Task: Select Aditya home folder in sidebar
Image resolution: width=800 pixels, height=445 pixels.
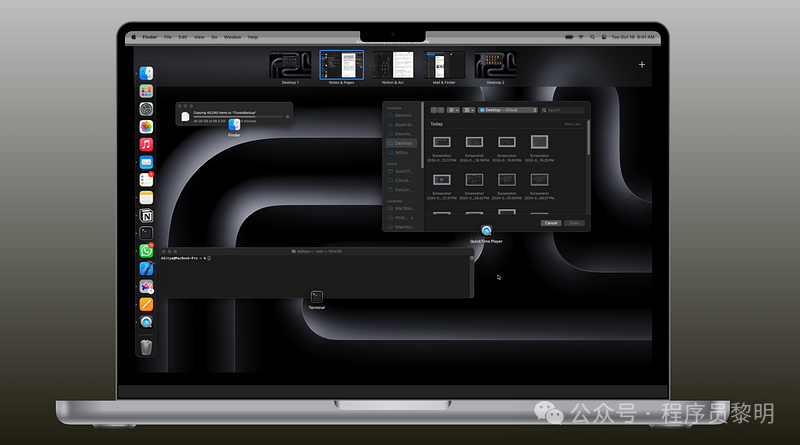Action: (402, 153)
